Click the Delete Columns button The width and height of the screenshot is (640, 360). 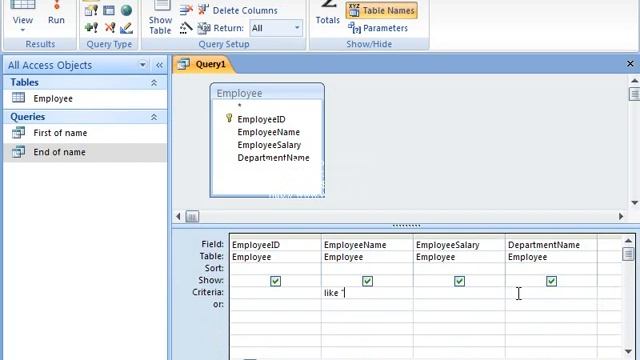point(238,10)
